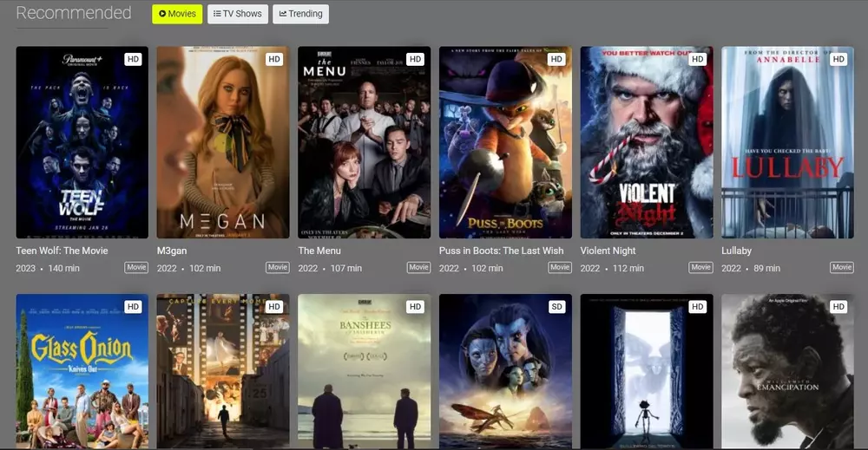Screen dimensions: 868x450
Task: Click the HD badge on M3gan poster
Action: 274,59
